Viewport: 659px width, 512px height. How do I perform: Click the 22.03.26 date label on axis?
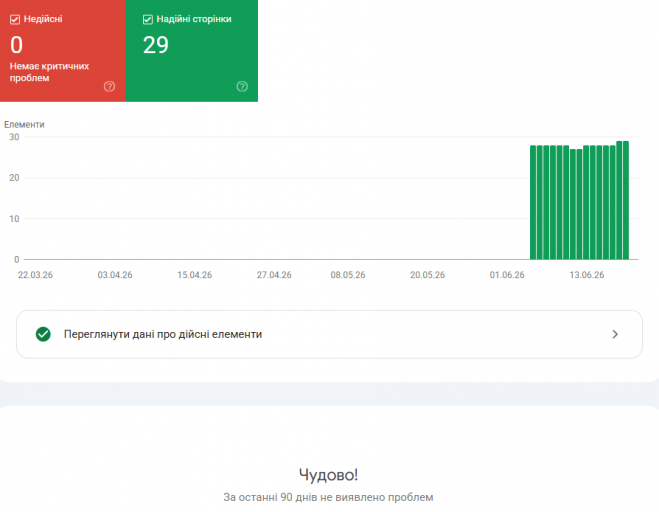pyautogui.click(x=35, y=275)
